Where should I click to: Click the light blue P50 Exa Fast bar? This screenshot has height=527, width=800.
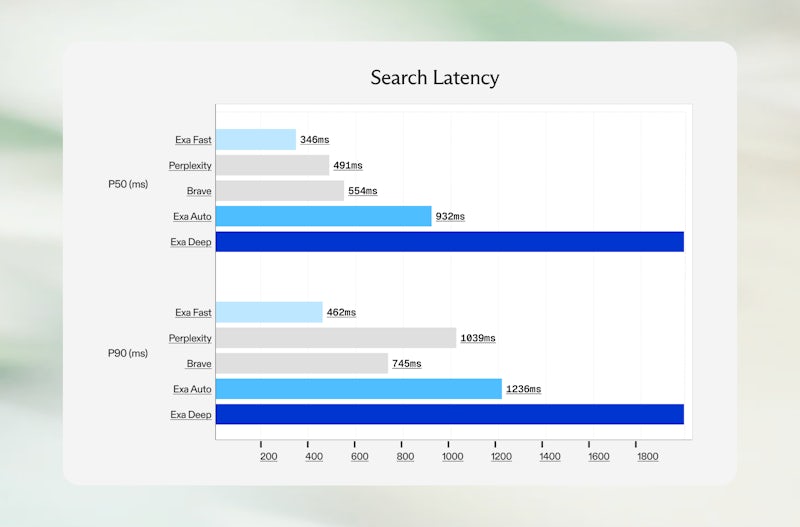point(255,140)
